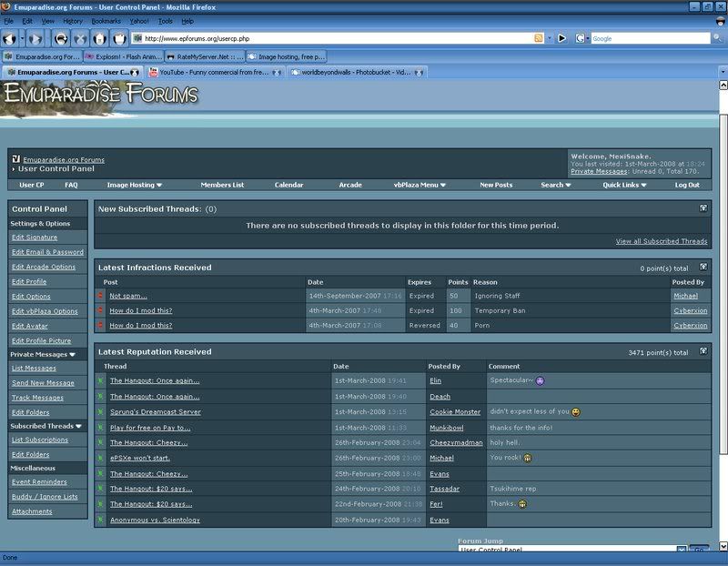Collapse Latest Reputation Received panel icon

click(703, 351)
